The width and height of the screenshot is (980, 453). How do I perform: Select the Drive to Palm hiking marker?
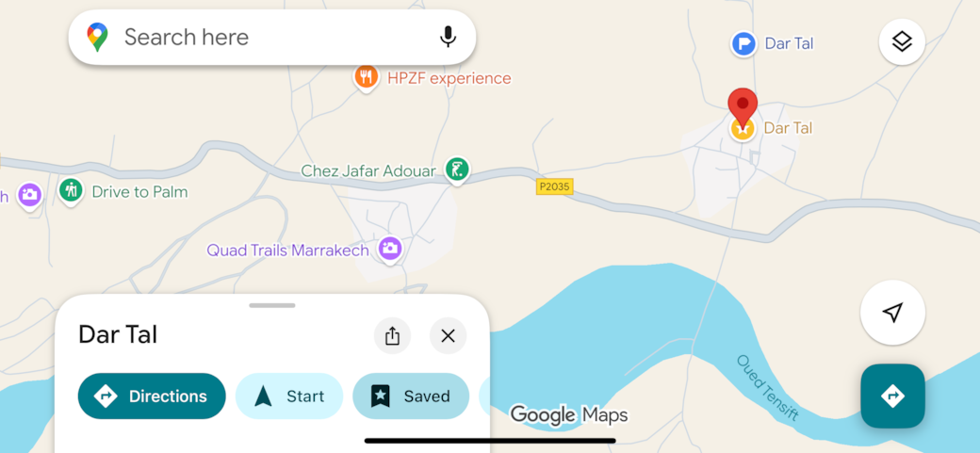tap(71, 190)
